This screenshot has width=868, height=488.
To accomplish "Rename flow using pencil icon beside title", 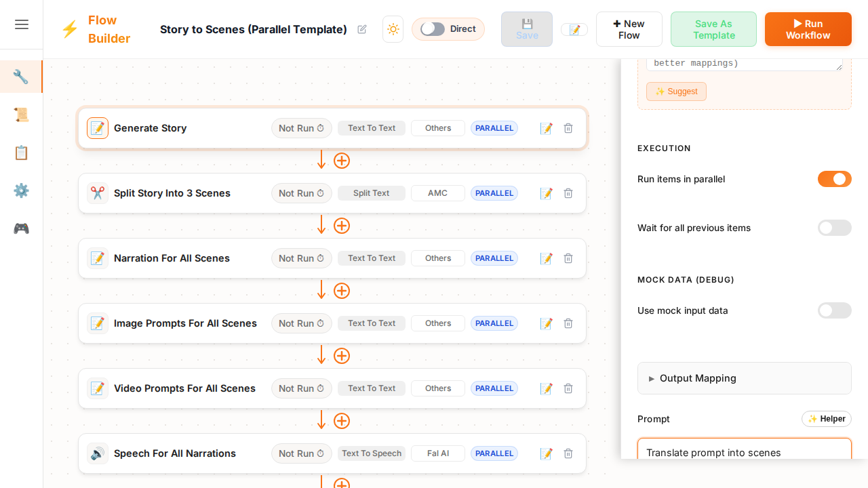I will click(x=362, y=29).
